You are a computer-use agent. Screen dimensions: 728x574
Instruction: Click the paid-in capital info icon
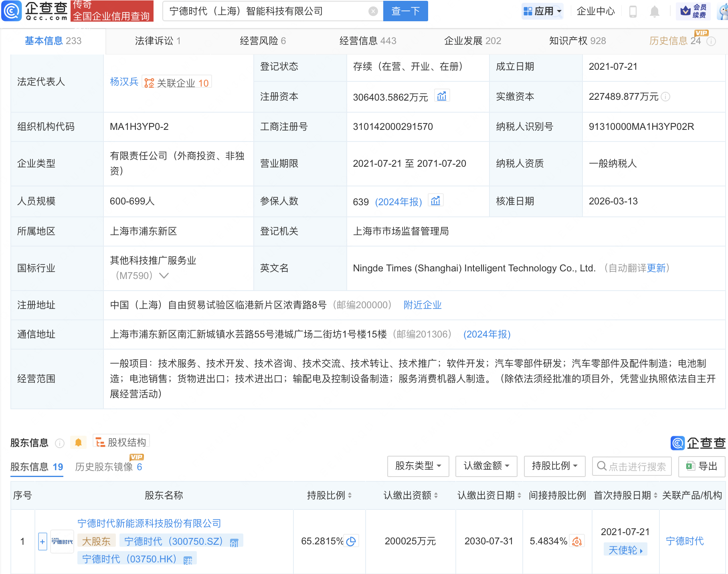[666, 97]
